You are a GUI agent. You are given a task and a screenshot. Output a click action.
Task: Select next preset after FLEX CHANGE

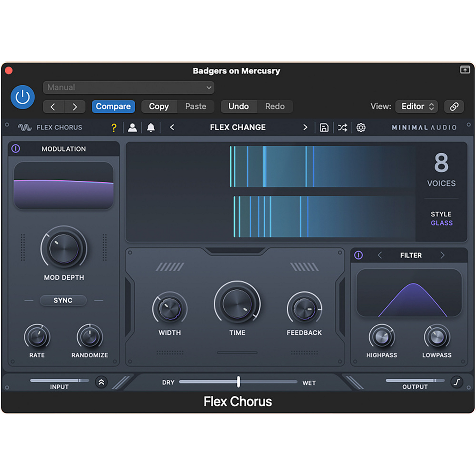(x=305, y=127)
